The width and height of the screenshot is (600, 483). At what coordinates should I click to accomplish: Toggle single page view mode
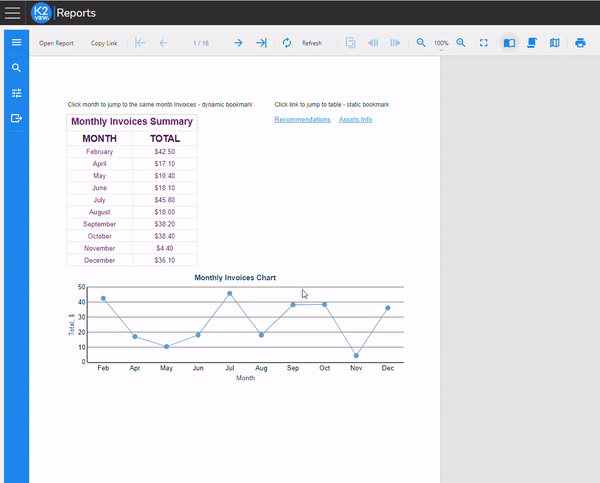point(509,43)
